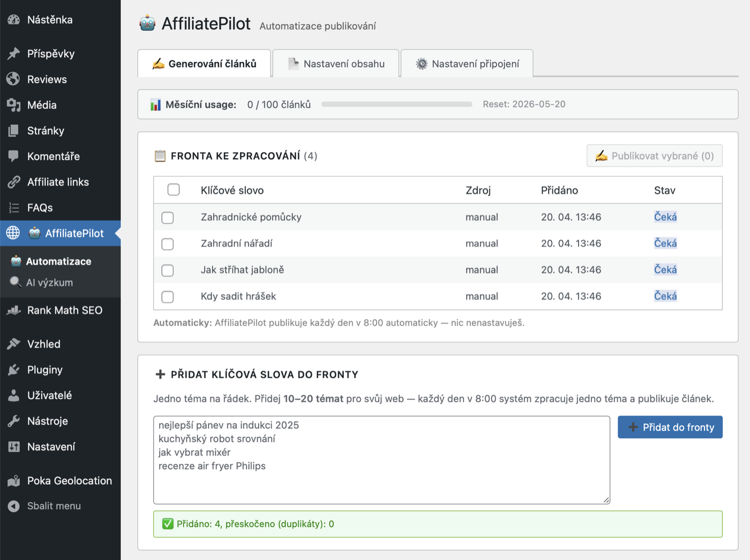This screenshot has width=750, height=560.
Task: Click the Příspěvky pushpin icon
Action: tap(14, 54)
